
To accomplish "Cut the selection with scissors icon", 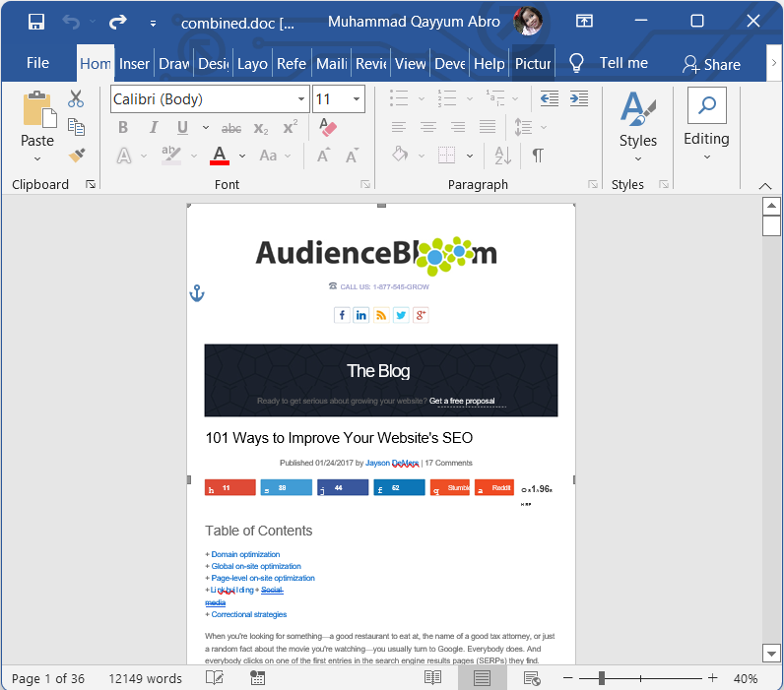I will coord(76,99).
